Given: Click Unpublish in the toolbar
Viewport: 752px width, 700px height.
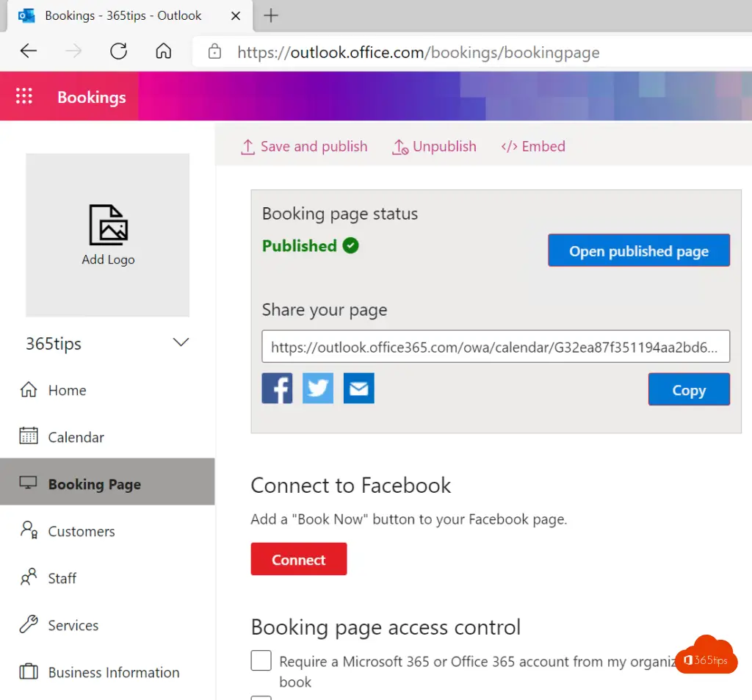Looking at the screenshot, I should point(435,146).
